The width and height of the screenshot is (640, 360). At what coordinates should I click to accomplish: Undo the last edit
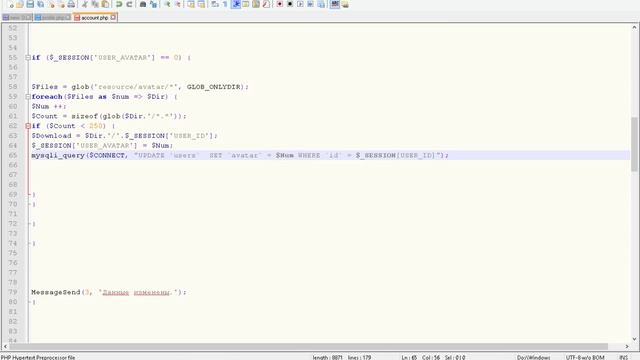click(x=119, y=4)
